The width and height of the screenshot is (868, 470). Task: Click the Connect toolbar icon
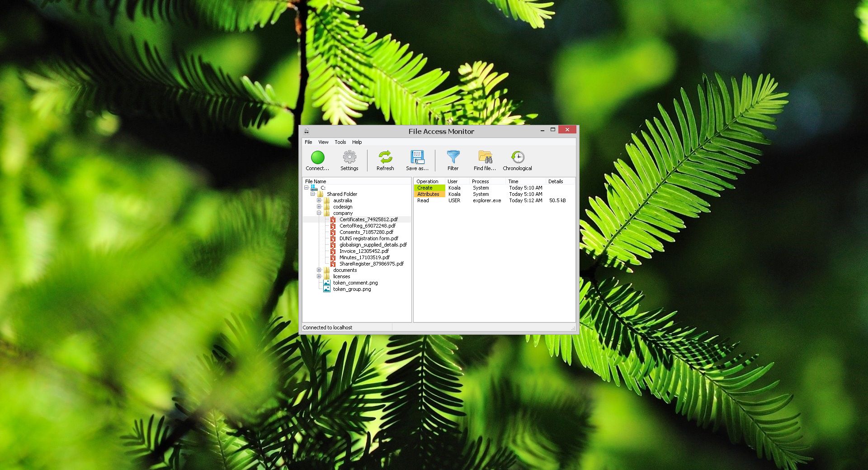317,160
